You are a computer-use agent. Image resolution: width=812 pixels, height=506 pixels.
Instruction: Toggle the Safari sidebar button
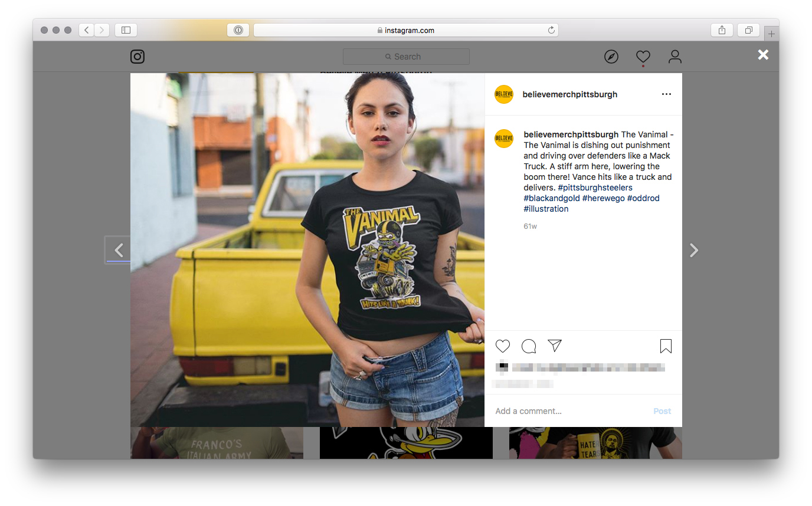[x=126, y=30]
